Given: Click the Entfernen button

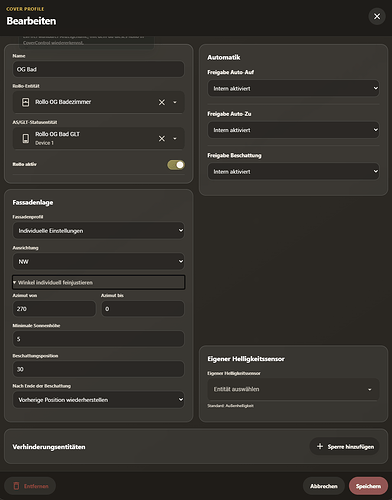Looking at the screenshot, I should coord(30,486).
